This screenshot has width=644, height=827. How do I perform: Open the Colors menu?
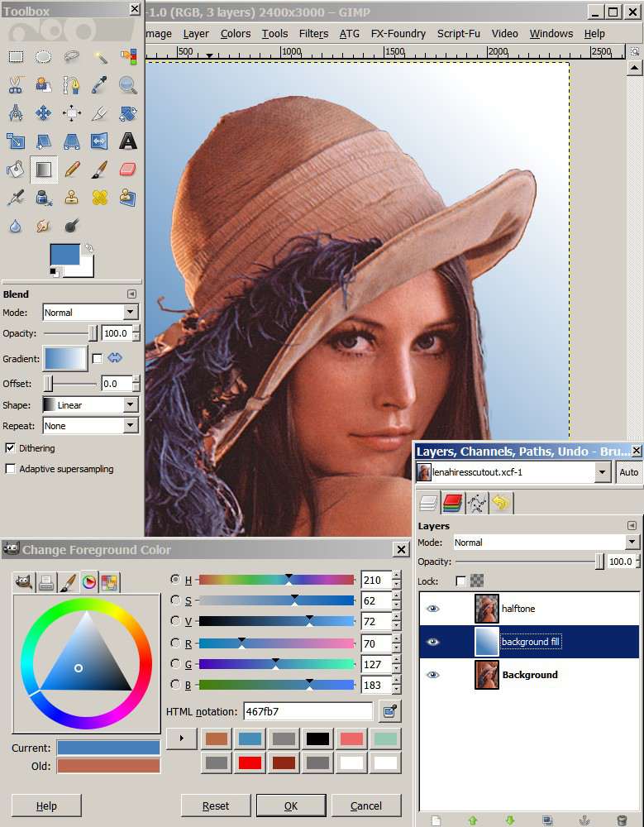pos(236,34)
